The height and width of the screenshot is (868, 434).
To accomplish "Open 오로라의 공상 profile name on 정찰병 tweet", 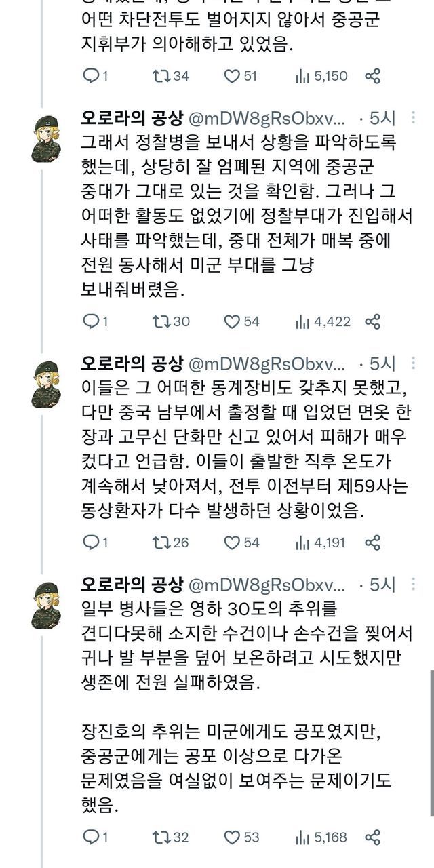I will point(132,118).
